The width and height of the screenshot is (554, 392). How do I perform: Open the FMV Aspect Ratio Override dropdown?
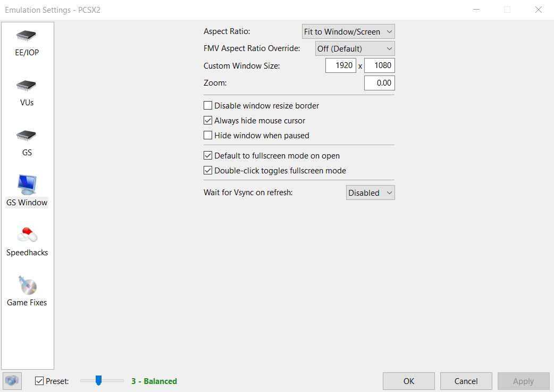(355, 48)
